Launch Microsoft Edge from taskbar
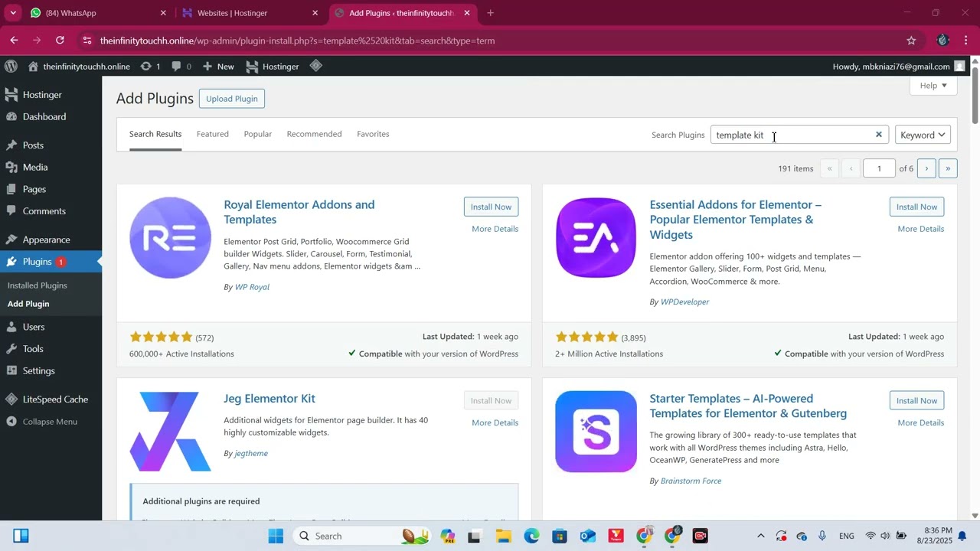The width and height of the screenshot is (980, 551). (x=531, y=536)
